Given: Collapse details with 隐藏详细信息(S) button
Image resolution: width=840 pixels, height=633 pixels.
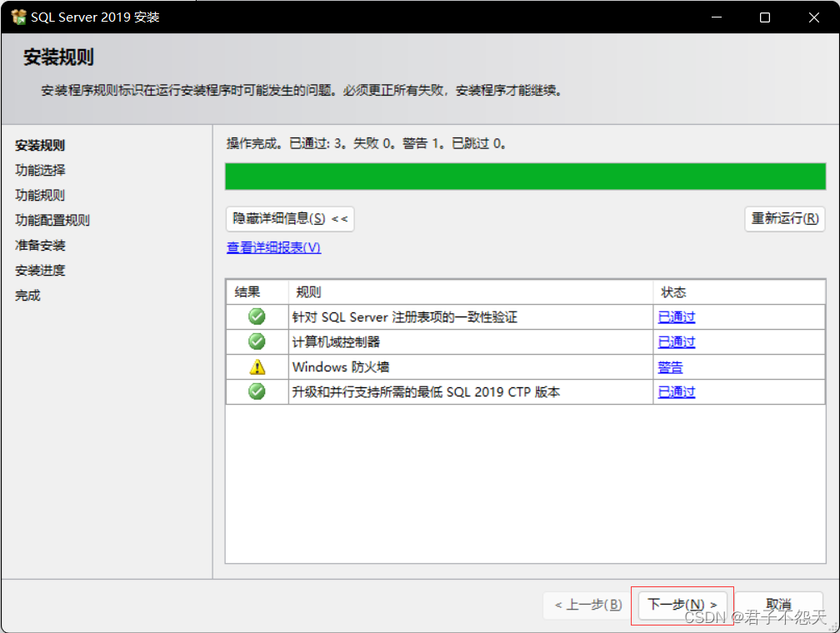Looking at the screenshot, I should coord(290,218).
